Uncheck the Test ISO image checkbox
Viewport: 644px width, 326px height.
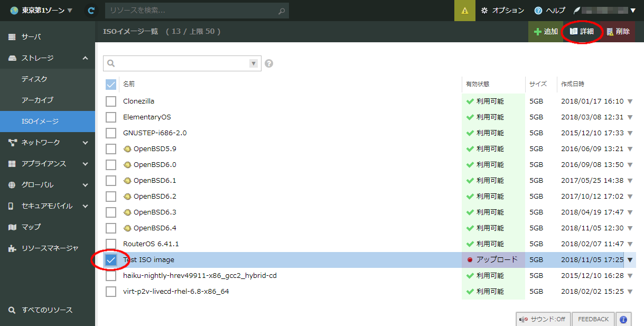[x=111, y=260]
